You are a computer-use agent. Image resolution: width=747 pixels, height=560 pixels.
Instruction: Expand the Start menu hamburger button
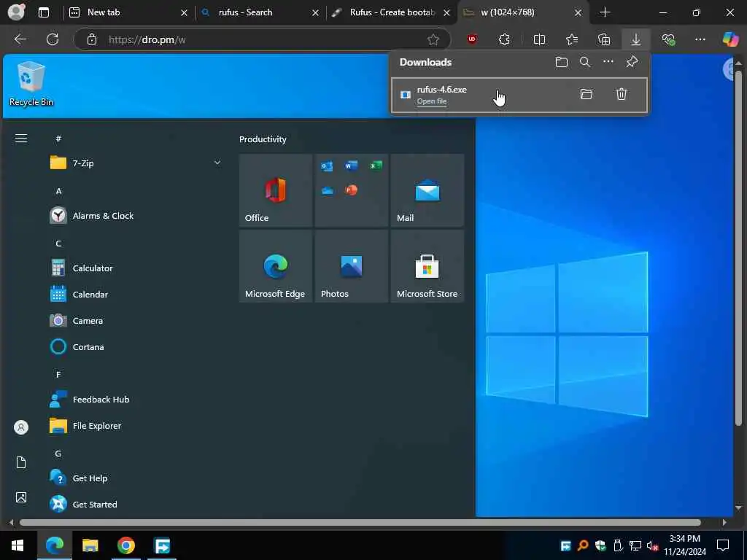(21, 138)
